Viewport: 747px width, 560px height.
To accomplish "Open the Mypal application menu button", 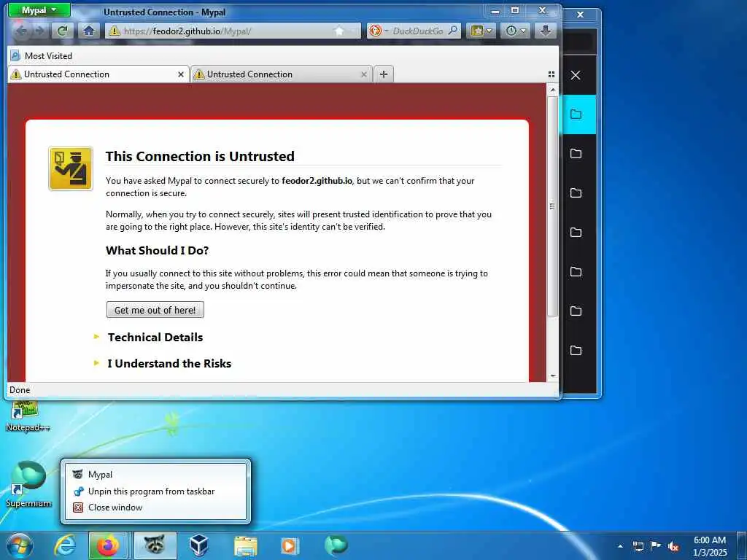I will coord(39,10).
